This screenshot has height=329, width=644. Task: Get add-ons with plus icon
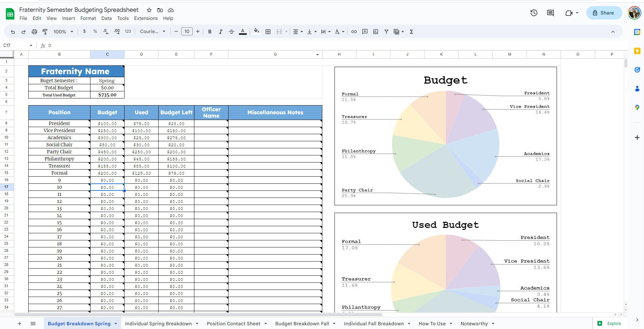637,138
